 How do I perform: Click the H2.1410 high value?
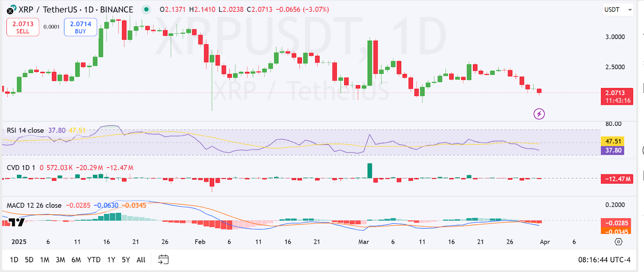[x=202, y=9]
